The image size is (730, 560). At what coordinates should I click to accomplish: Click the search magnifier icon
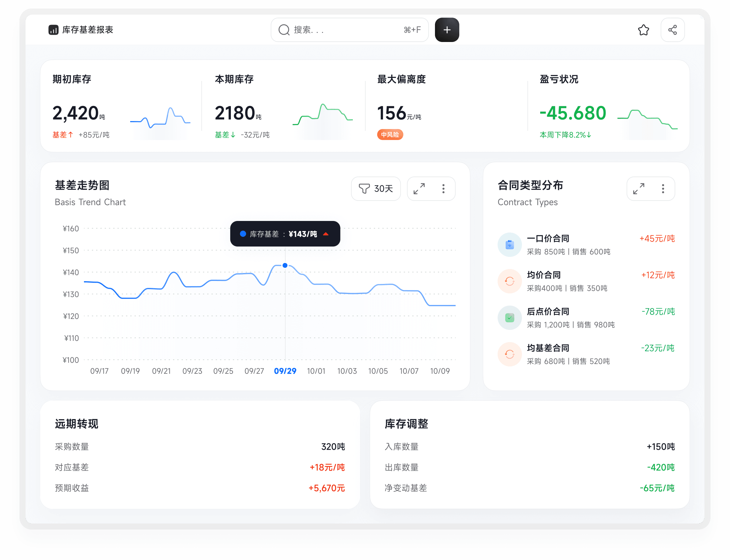pyautogui.click(x=283, y=30)
